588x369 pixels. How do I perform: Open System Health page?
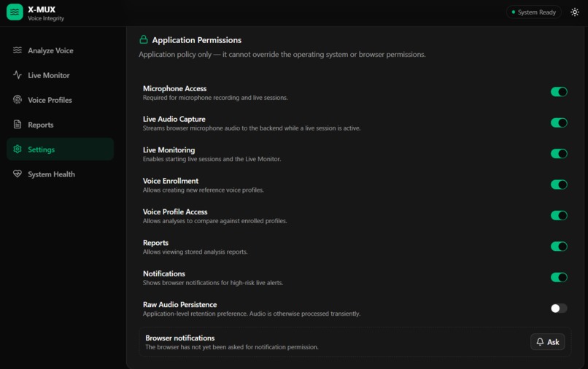coord(60,174)
